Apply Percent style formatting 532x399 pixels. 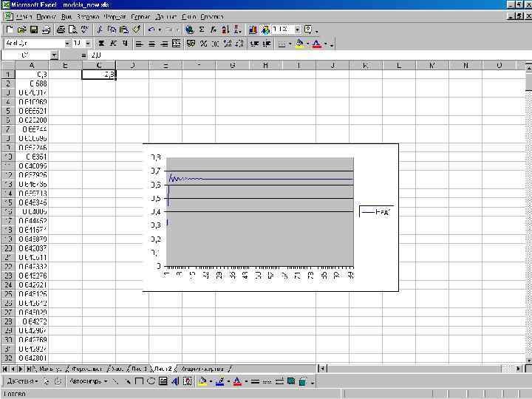pyautogui.click(x=203, y=44)
